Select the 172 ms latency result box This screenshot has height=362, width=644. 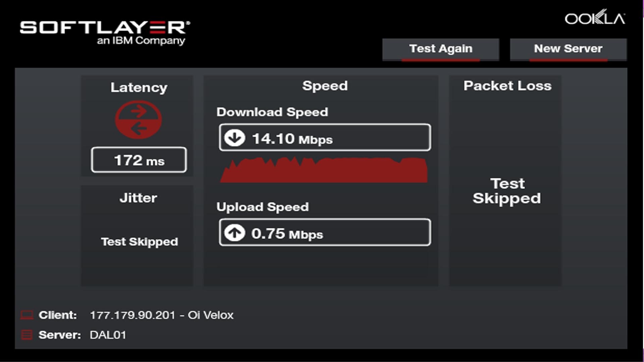coord(139,160)
